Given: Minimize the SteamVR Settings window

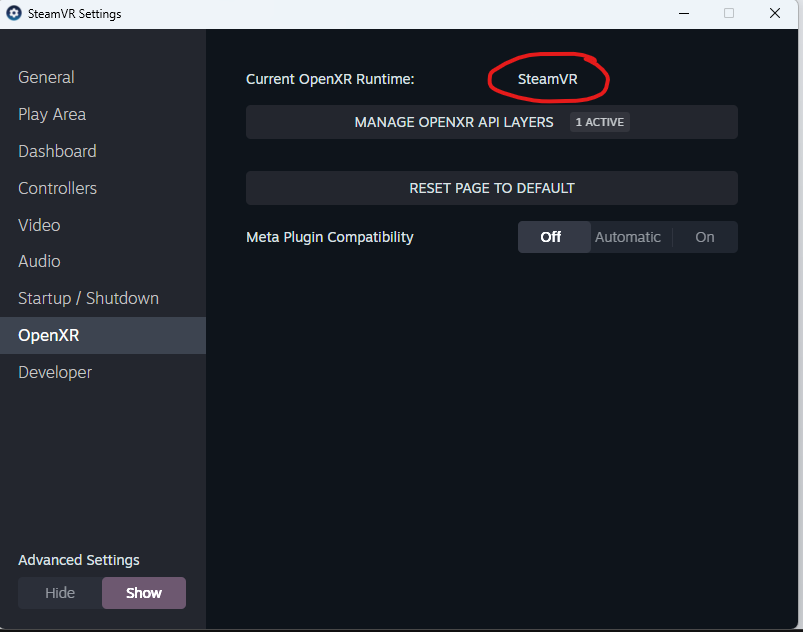Looking at the screenshot, I should pos(684,13).
